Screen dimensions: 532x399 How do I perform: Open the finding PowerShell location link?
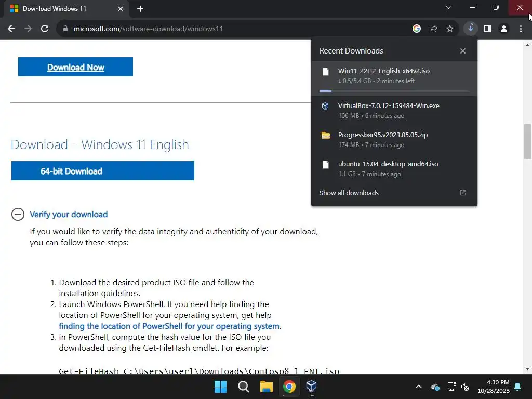click(170, 326)
